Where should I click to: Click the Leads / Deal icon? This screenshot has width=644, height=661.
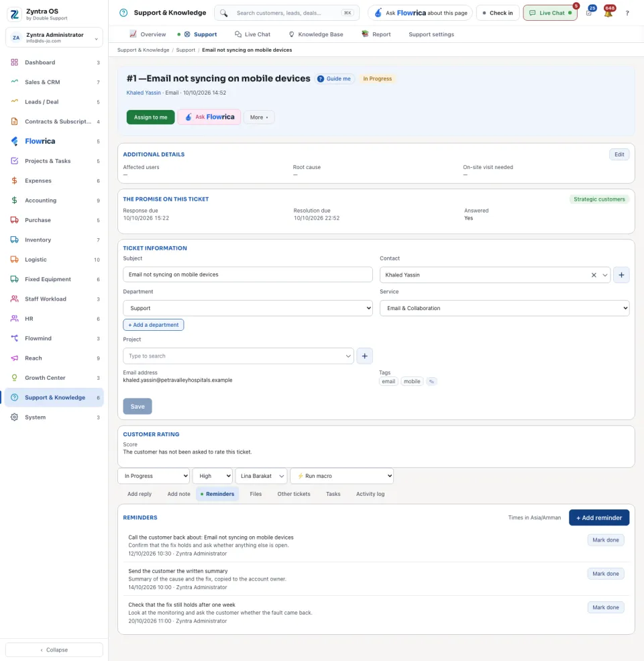pyautogui.click(x=14, y=101)
